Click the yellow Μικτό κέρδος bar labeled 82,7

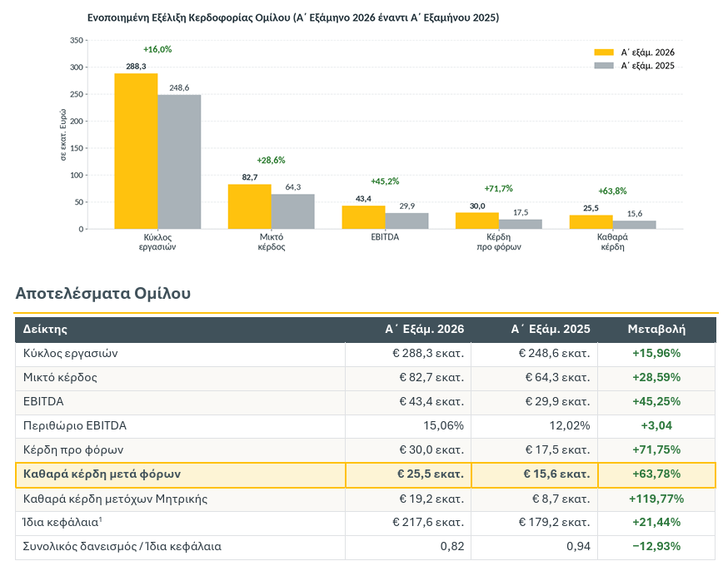[250, 206]
